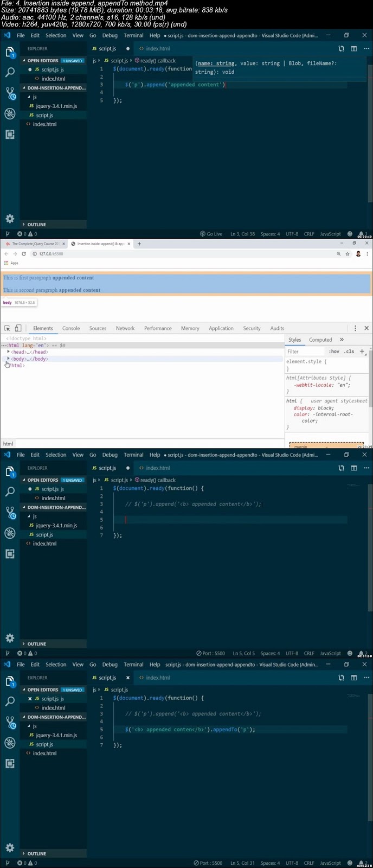The width and height of the screenshot is (373, 868).
Task: Open Manage gear in the appendTo VS Code window
Action: (x=10, y=847)
